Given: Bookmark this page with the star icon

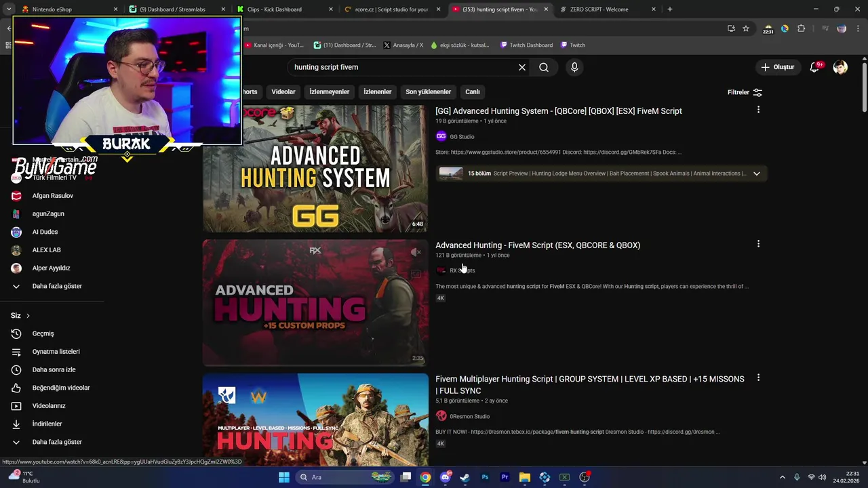Looking at the screenshot, I should (x=746, y=28).
